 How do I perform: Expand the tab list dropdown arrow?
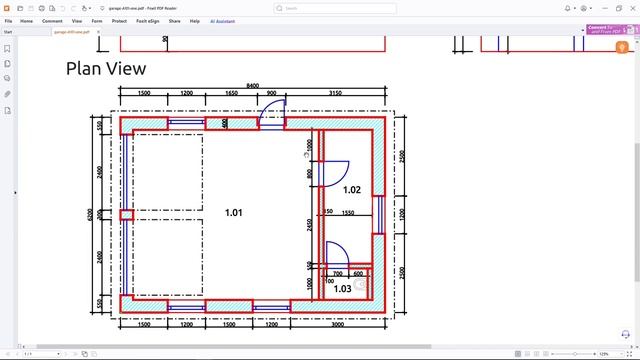coord(582,30)
